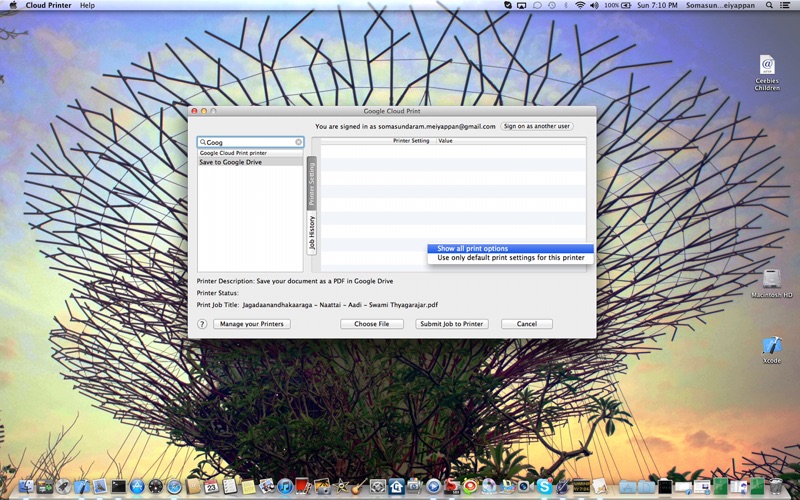Open the Apple menu
The width and height of the screenshot is (800, 500).
coord(13,5)
